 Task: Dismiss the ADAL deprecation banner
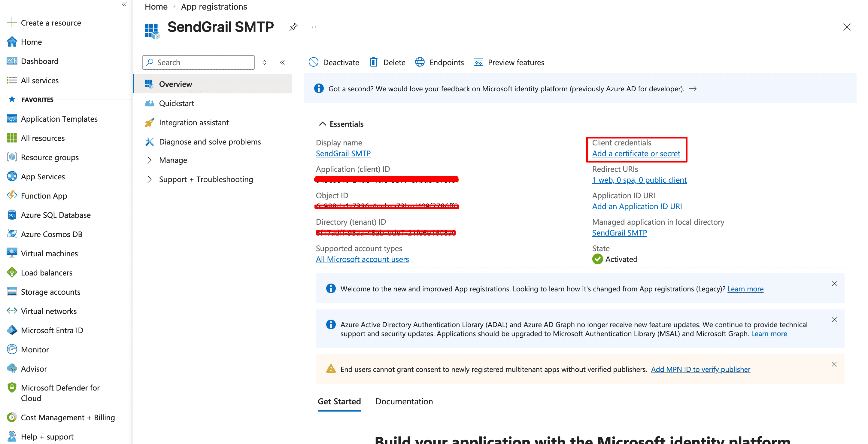(x=834, y=320)
